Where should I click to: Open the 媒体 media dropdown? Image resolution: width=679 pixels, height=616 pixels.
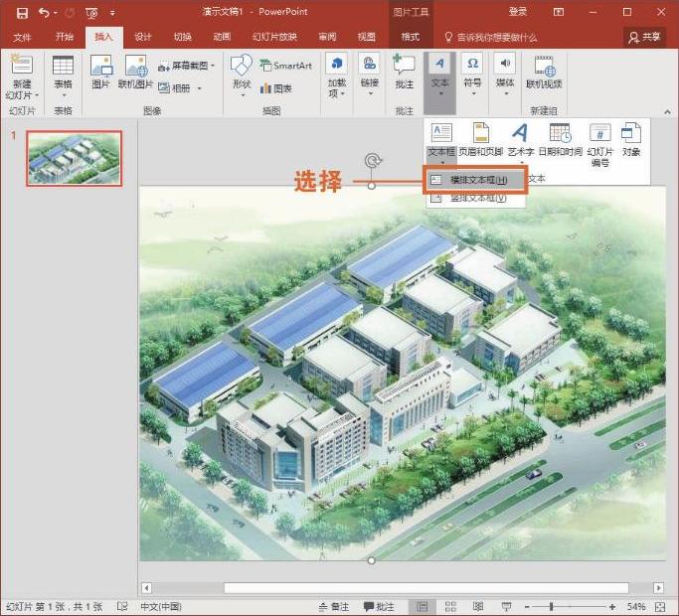tap(505, 75)
